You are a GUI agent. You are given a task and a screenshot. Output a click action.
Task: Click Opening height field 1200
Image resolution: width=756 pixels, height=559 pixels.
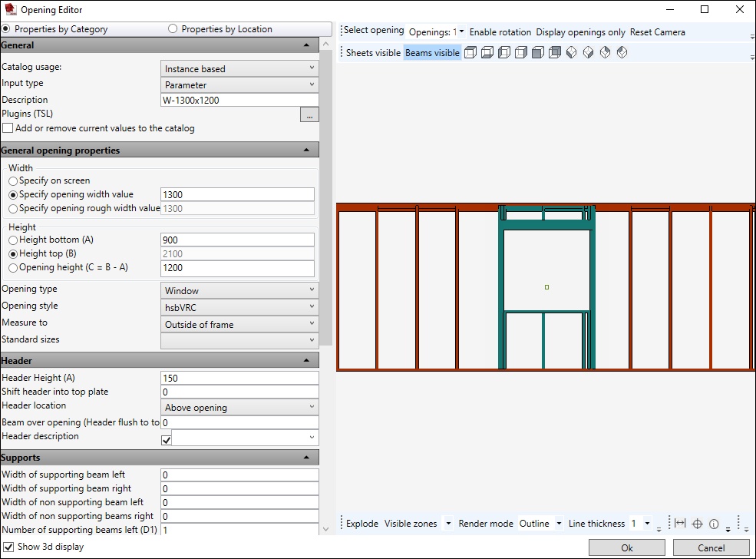click(x=237, y=268)
